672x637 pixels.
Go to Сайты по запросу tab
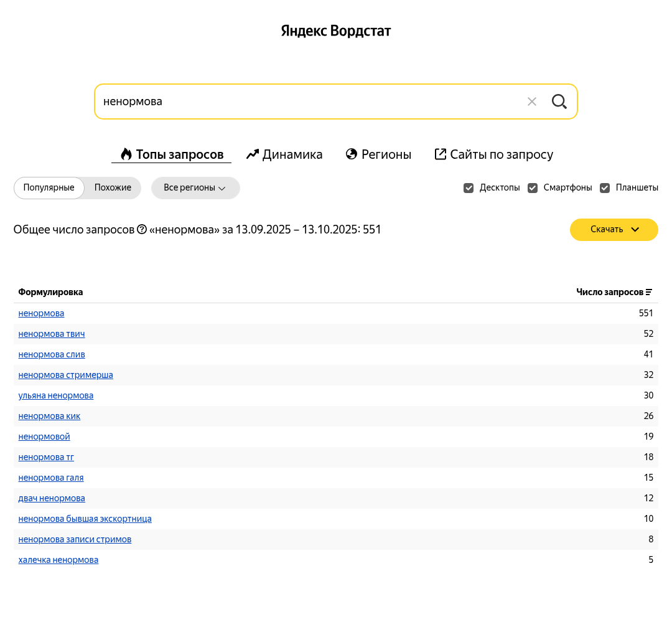click(493, 154)
